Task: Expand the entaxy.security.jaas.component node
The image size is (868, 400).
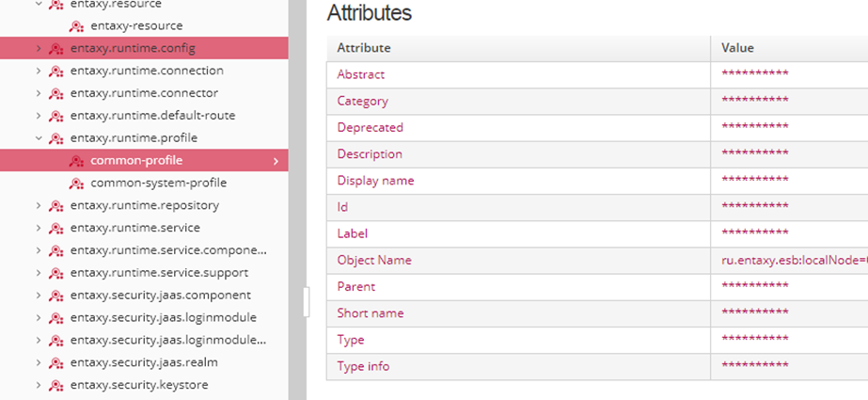Action: (x=38, y=295)
